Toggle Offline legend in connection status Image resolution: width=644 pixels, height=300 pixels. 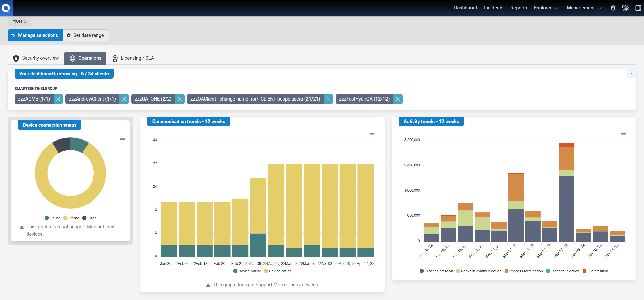tap(73, 218)
